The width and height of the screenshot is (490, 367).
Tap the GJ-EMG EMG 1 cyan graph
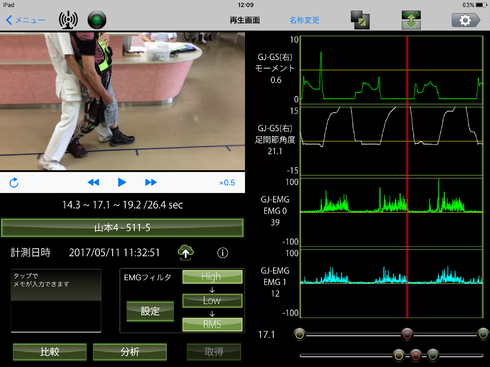(391, 283)
